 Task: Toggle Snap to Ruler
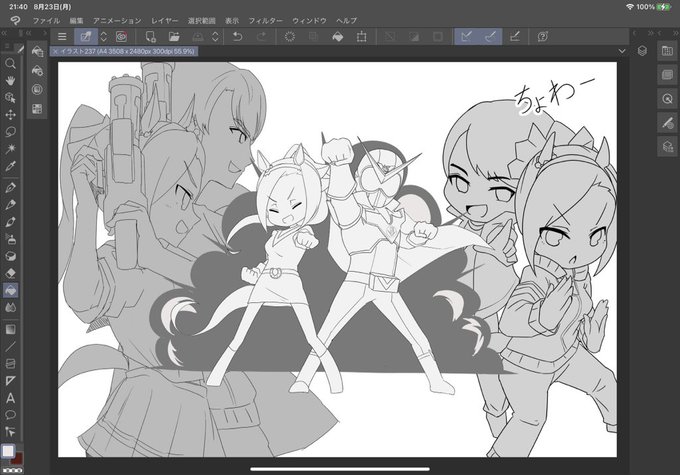(467, 37)
